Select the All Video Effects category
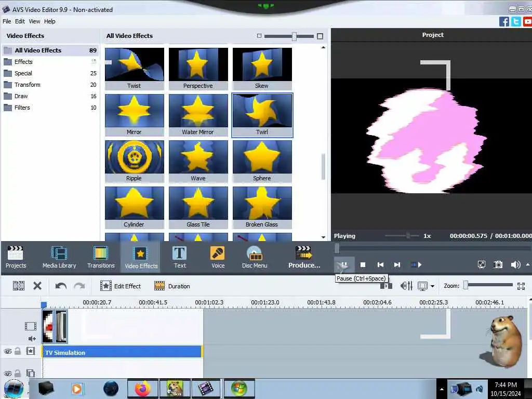This screenshot has width=532, height=399. tap(50, 50)
